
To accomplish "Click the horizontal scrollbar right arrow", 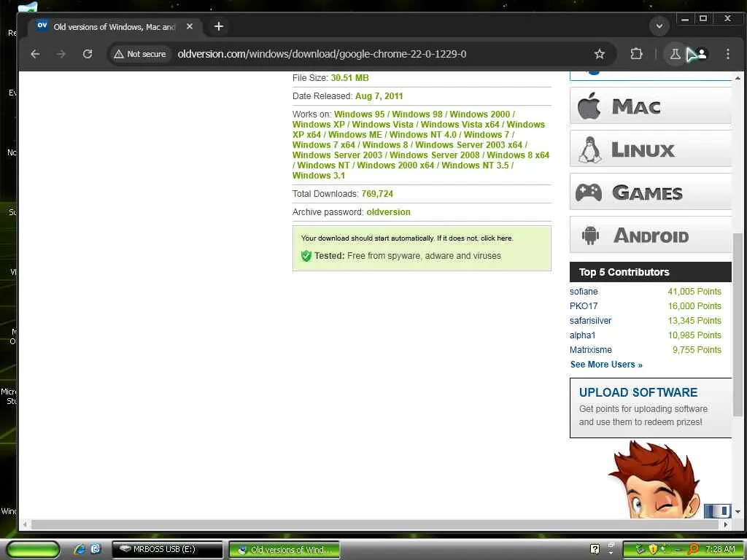I will 726,525.
